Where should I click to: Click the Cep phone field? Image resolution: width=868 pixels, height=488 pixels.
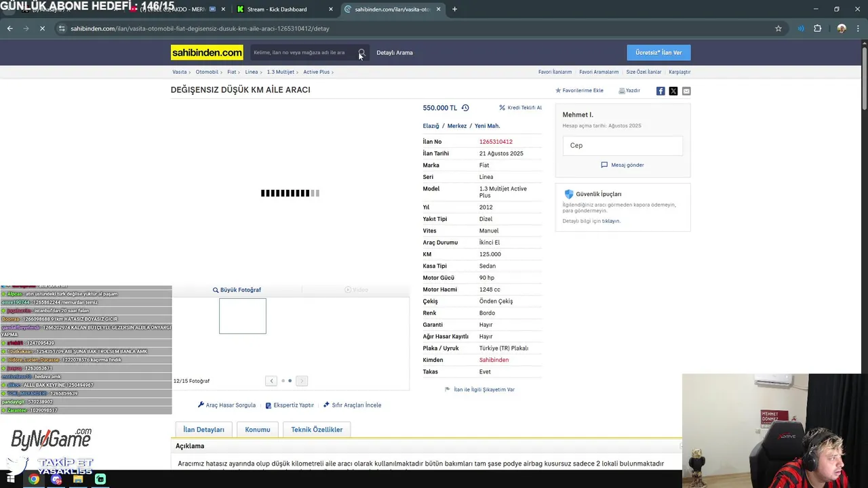click(x=623, y=146)
